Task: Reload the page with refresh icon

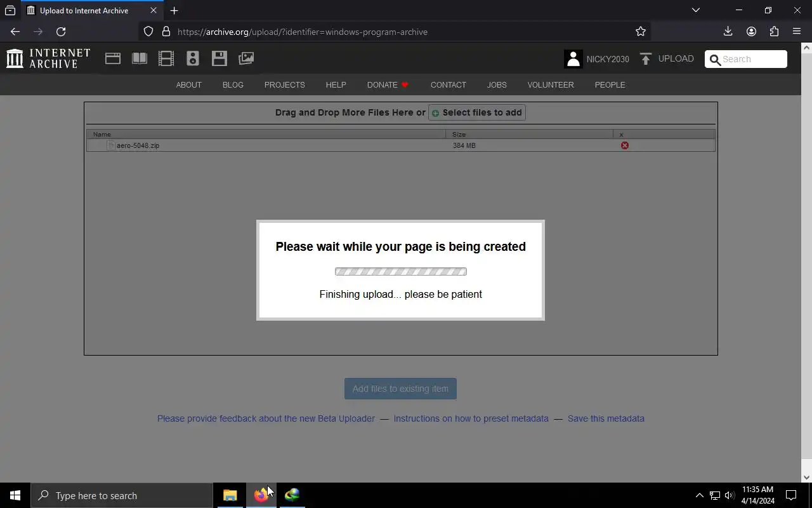Action: coord(61,31)
